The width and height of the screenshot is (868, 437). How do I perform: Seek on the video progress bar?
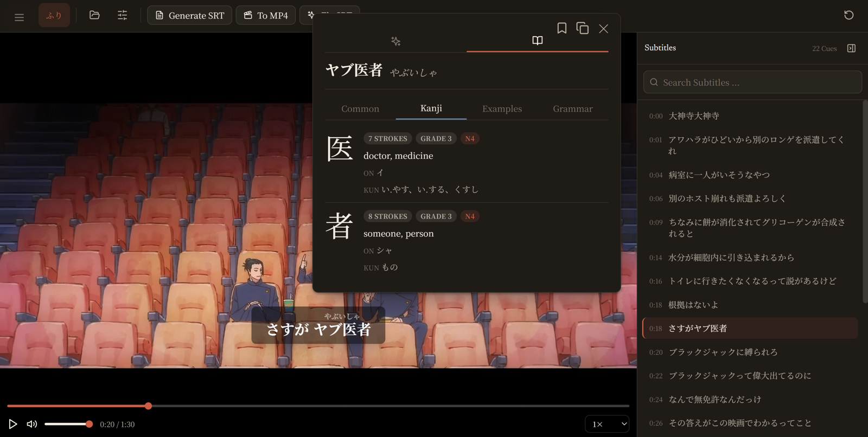tap(318, 406)
